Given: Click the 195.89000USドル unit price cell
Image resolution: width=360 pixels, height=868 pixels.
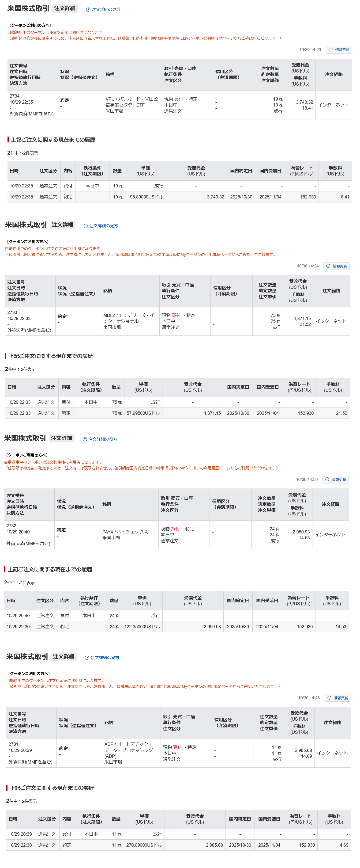Looking at the screenshot, I should (x=145, y=197).
